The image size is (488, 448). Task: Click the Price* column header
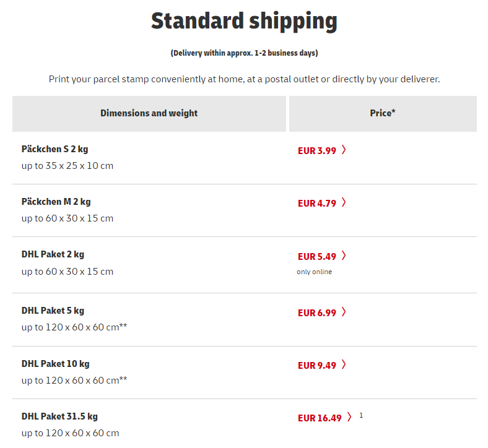[383, 113]
